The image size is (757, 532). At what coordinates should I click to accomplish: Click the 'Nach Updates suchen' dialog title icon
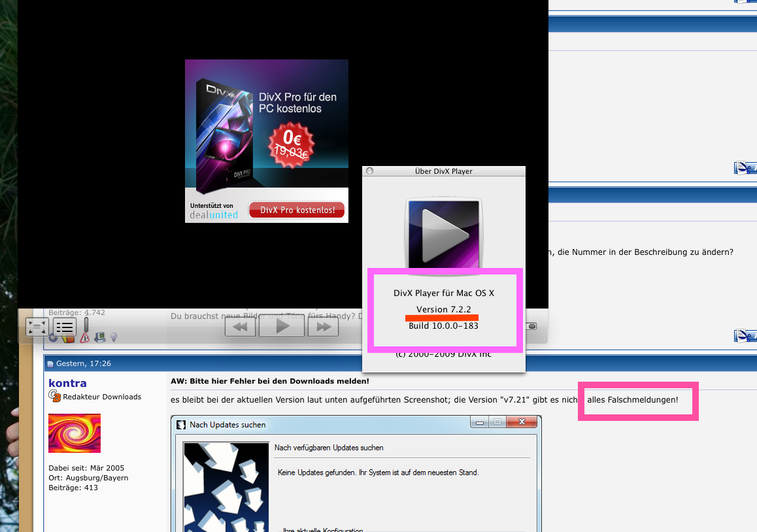[x=181, y=425]
